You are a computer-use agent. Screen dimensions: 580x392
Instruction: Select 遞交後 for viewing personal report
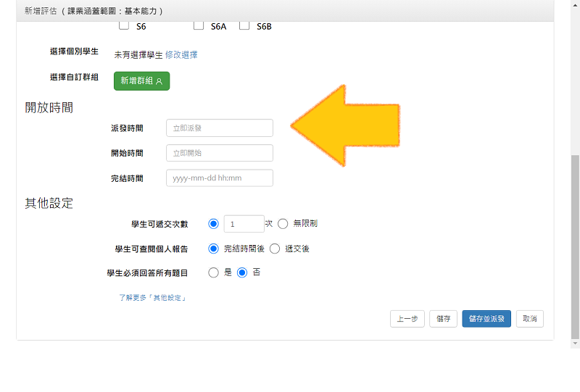[275, 249]
